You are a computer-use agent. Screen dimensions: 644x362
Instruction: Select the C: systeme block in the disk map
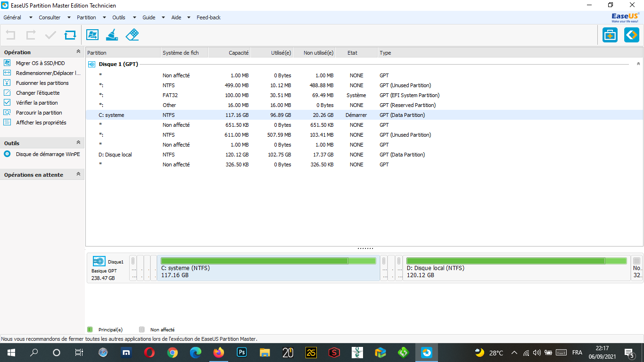(269, 268)
